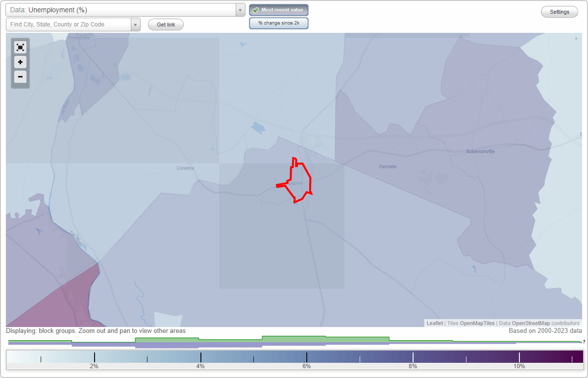This screenshot has height=378, width=588.
Task: Zoom out on the map
Action: click(20, 77)
